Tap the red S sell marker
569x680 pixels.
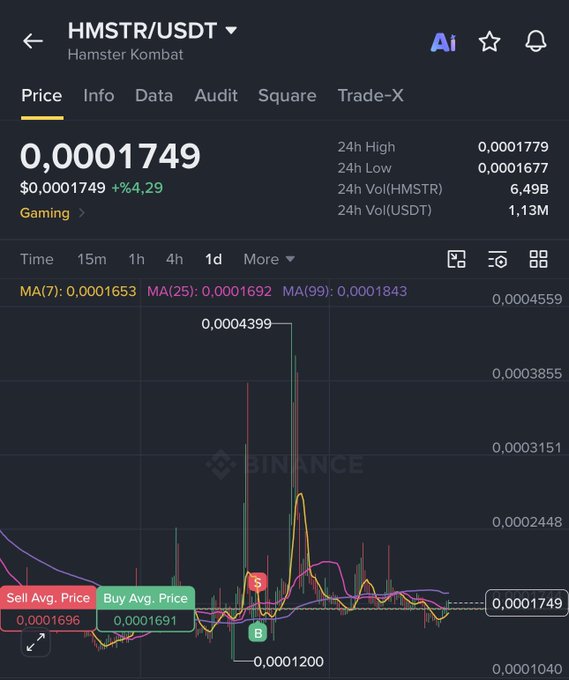tap(258, 582)
